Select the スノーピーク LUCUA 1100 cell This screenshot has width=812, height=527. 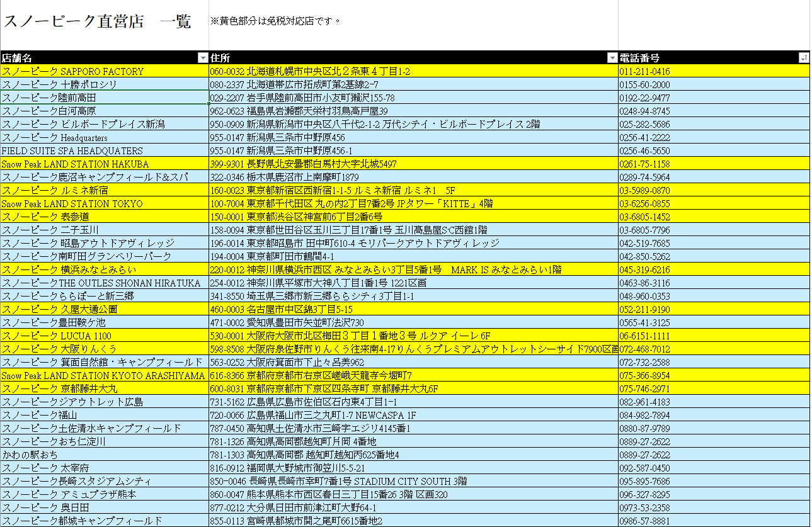point(105,336)
